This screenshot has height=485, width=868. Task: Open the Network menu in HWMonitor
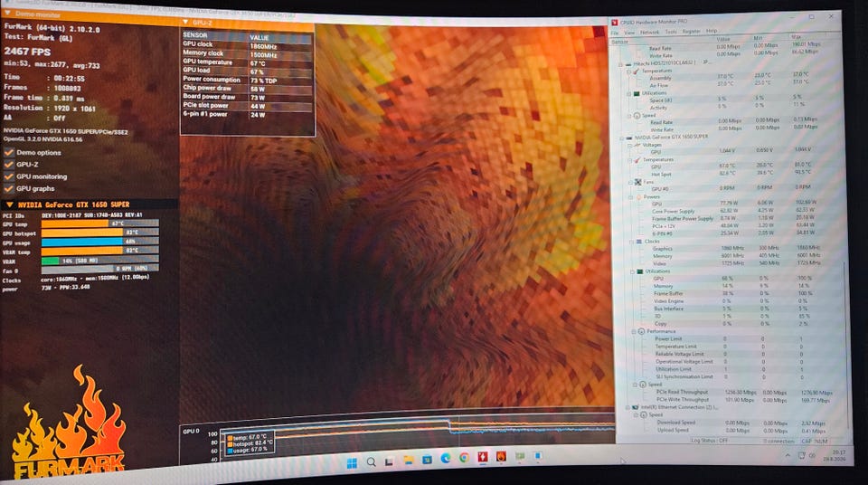pos(650,33)
